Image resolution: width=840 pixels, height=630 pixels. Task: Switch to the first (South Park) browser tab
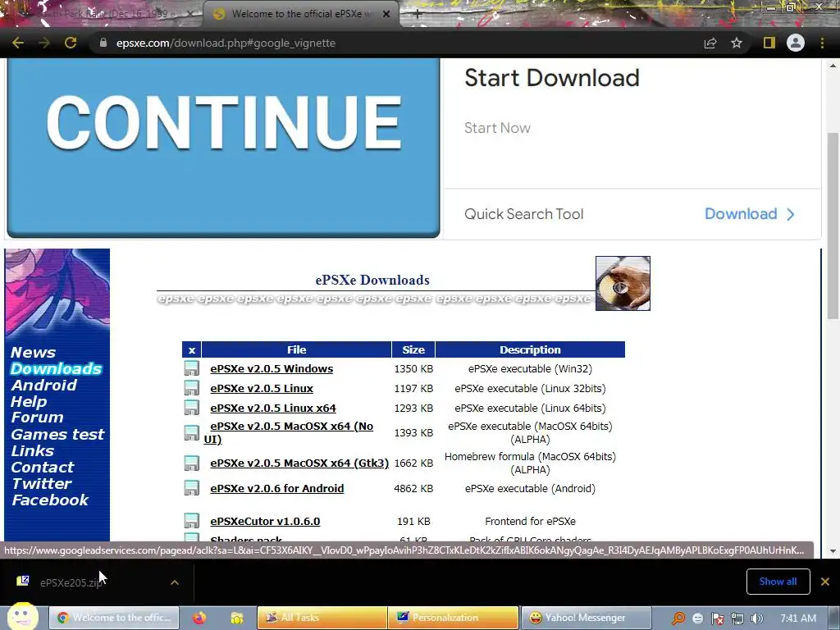102,14
